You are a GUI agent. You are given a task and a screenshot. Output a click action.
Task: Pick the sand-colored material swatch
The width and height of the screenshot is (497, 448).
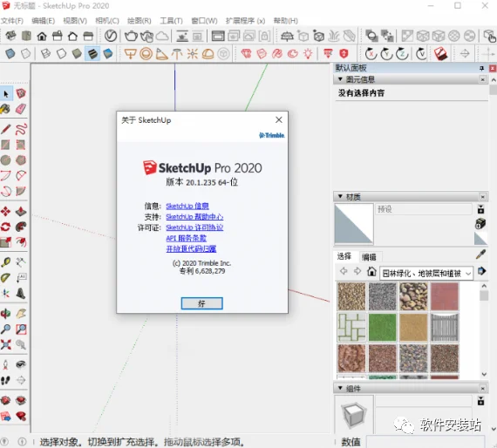[413, 328]
